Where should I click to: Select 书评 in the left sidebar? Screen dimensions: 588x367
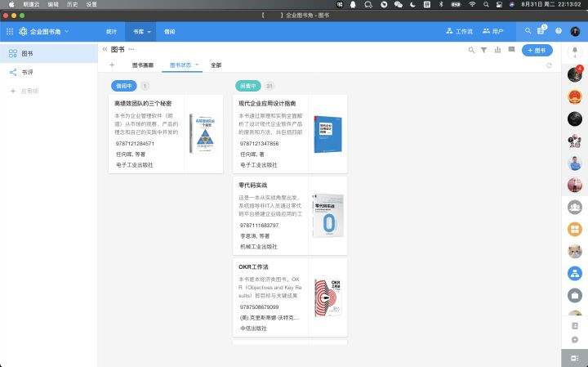28,72
